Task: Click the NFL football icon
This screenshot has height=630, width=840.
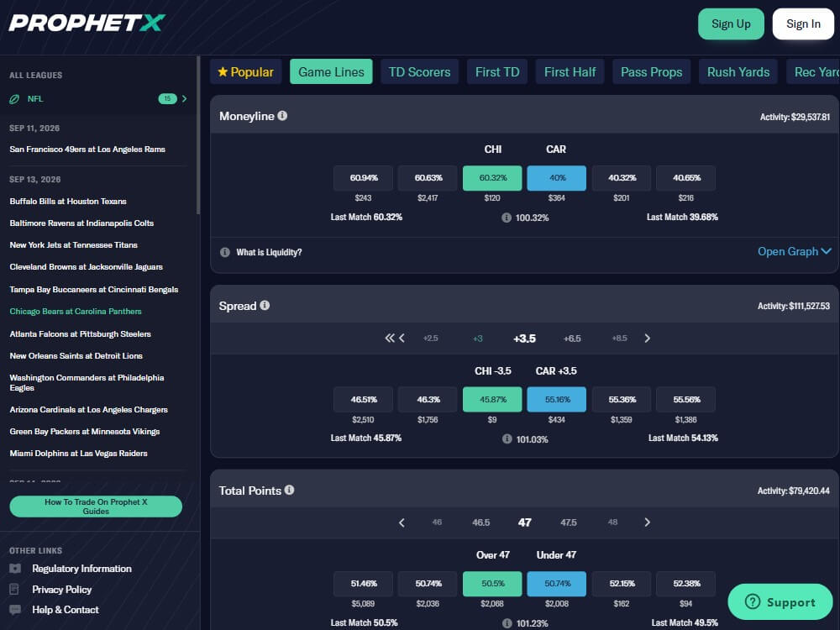Action: pos(14,99)
